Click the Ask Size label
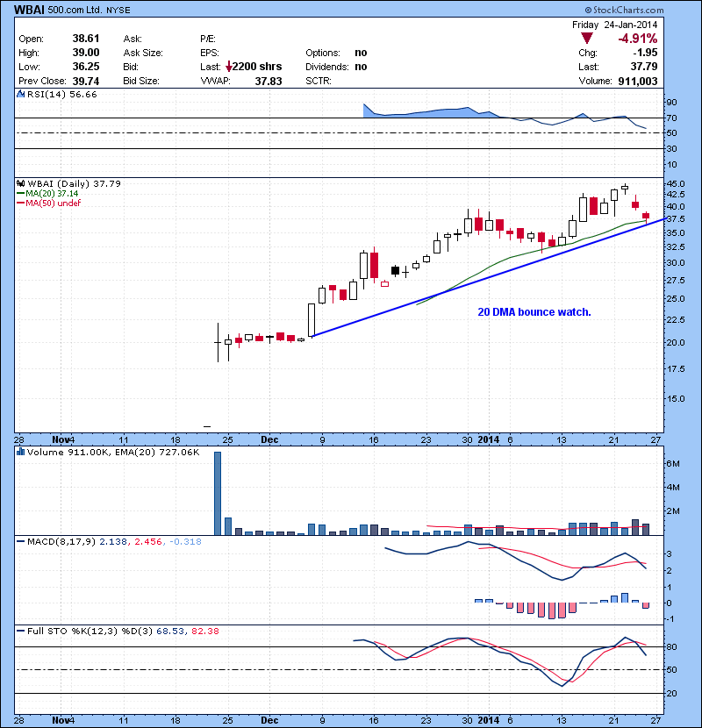Viewport: 702px width, 728px height. pyautogui.click(x=143, y=53)
